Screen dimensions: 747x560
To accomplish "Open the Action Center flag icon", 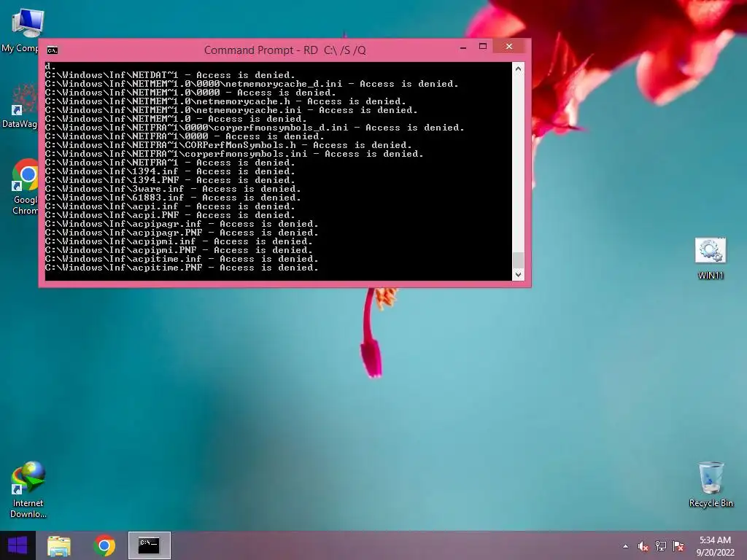I will tap(678, 546).
